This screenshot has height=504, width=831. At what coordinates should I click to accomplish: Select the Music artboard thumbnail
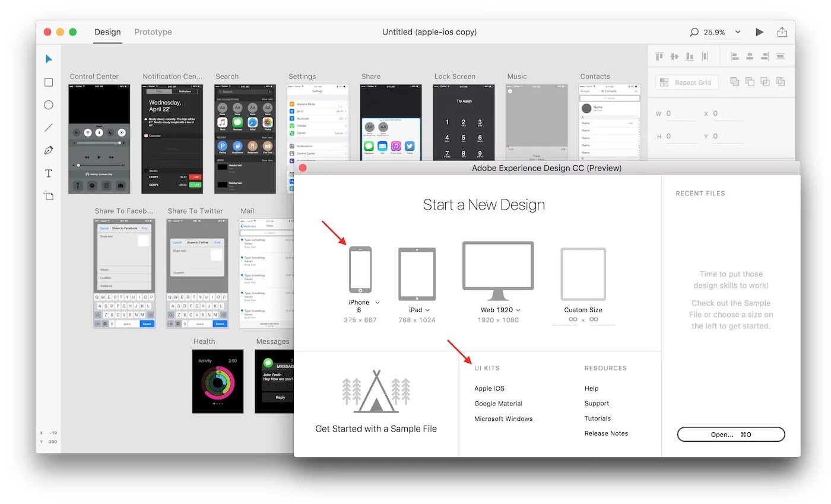click(537, 122)
